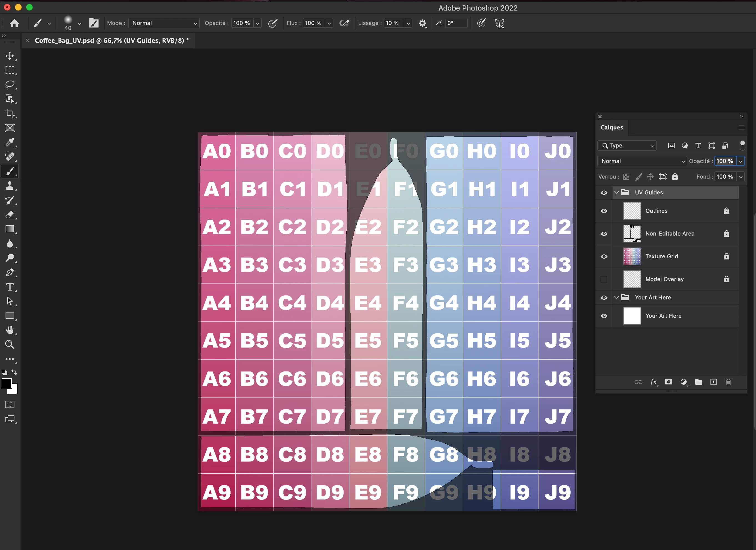Hide the Texture Grid layer
756x550 pixels.
tap(604, 256)
